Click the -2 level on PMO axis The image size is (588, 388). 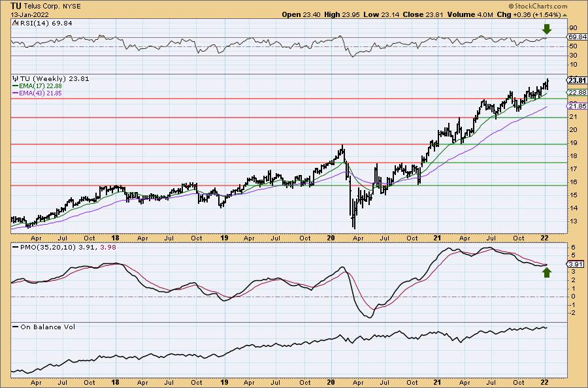572,313
